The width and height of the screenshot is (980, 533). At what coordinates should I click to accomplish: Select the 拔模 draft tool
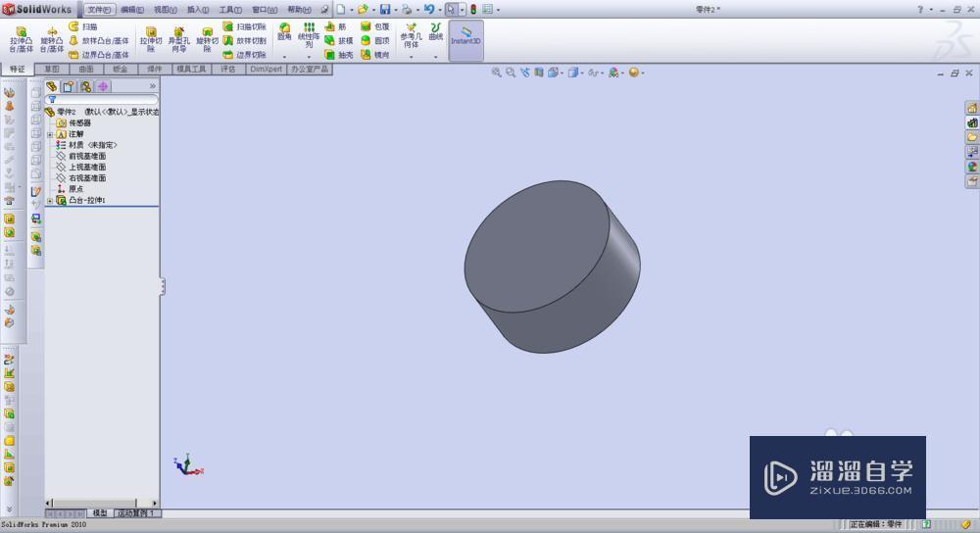click(339, 40)
